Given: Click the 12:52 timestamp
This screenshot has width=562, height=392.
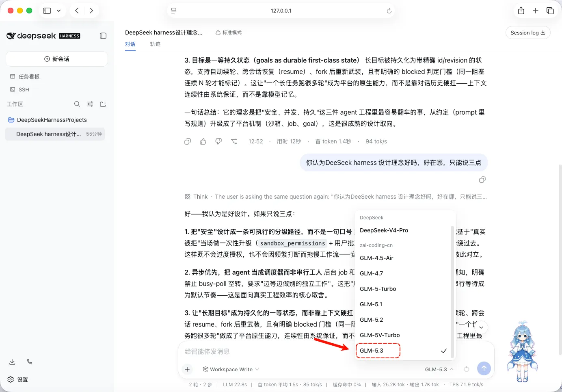Looking at the screenshot, I should pyautogui.click(x=256, y=141).
